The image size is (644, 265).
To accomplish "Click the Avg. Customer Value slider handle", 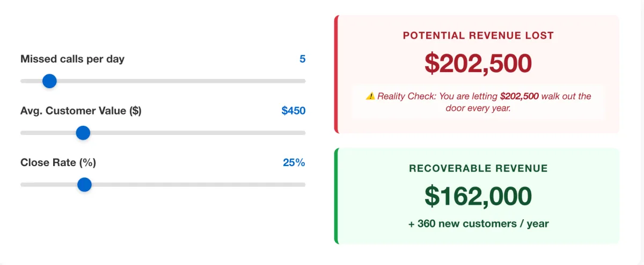I will pyautogui.click(x=83, y=133).
